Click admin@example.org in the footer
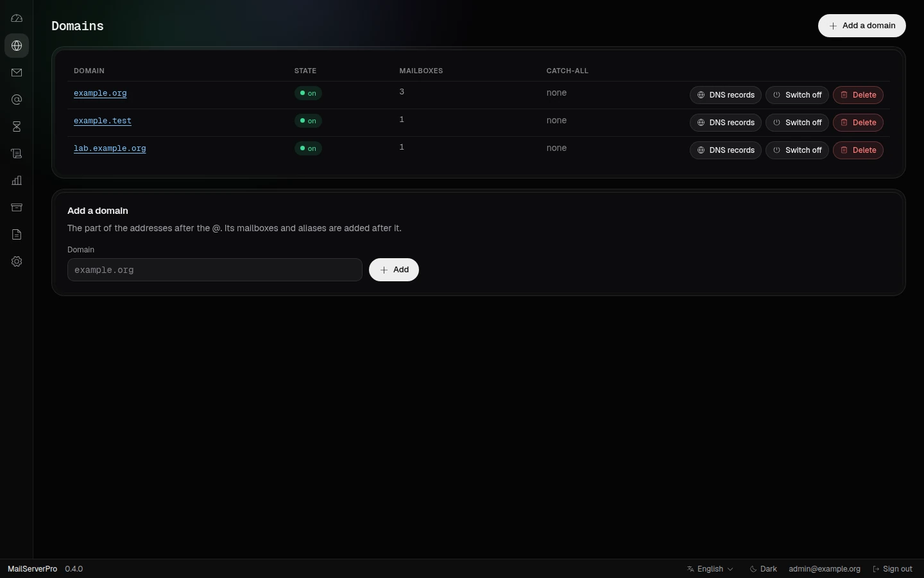This screenshot has width=924, height=578. 825,569
